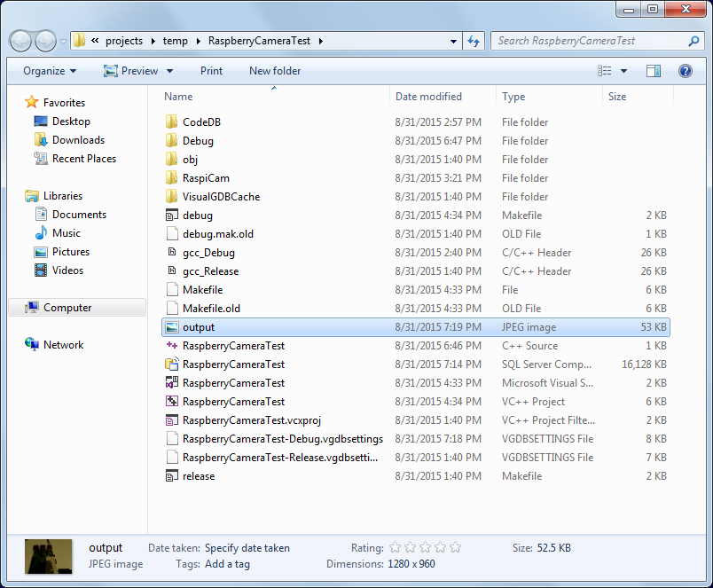
Task: Open the Organize menu
Action: click(x=50, y=71)
